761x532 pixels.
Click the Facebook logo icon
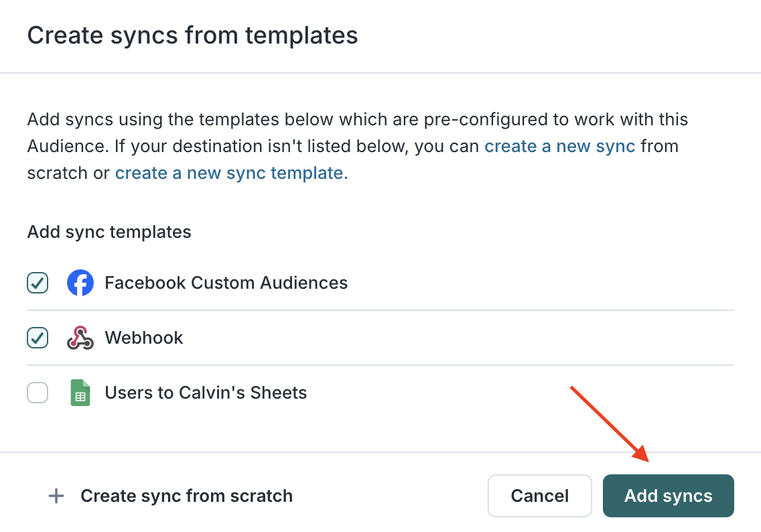coord(80,283)
